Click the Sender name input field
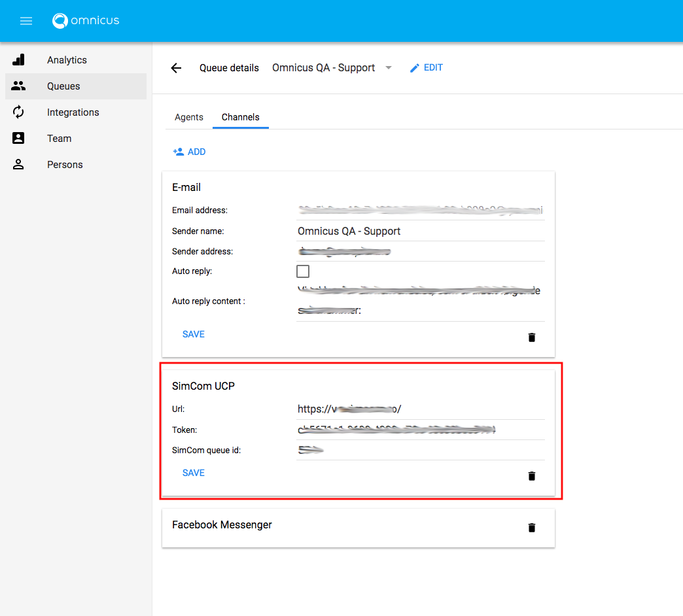 point(420,231)
